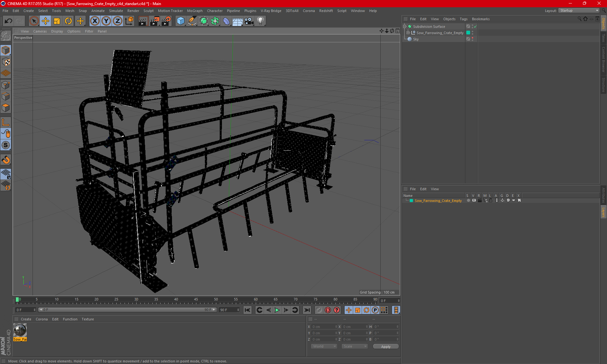The width and height of the screenshot is (607, 364).
Task: Open the viewport Cameras menu
Action: coord(40,31)
